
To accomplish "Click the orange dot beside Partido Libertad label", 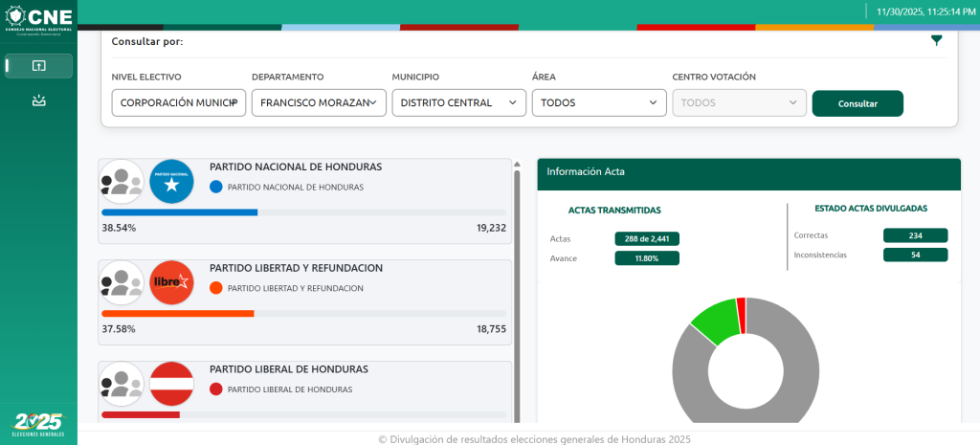I will 216,288.
